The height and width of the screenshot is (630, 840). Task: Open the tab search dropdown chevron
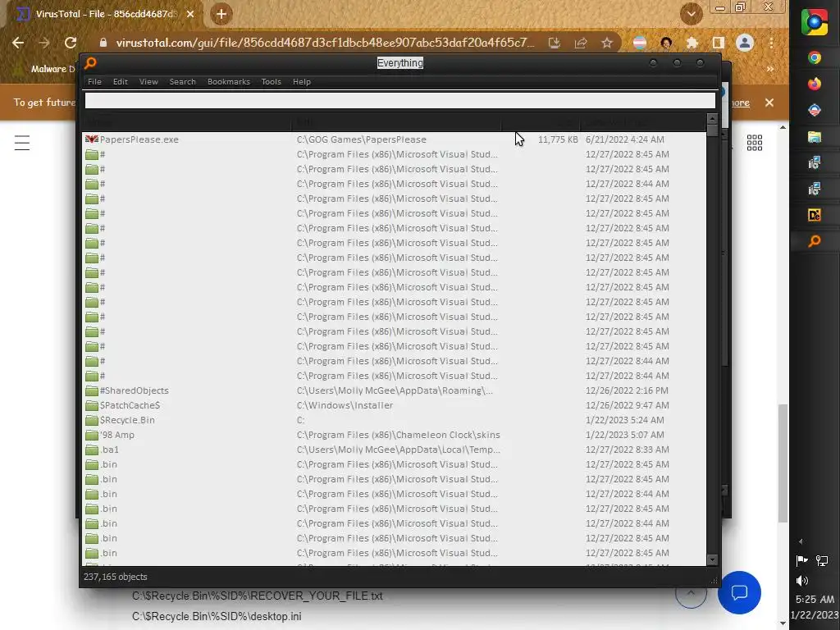click(691, 15)
